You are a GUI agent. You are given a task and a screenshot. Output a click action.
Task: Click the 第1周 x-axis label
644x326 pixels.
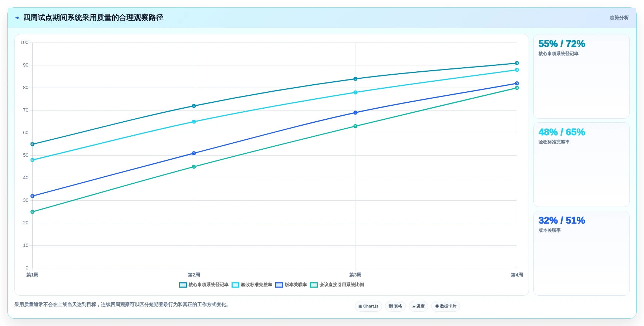point(33,275)
